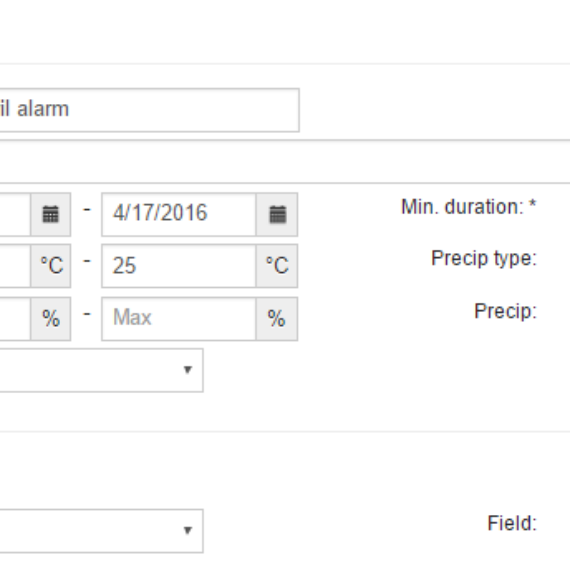Viewport: 570px width, 570px height.
Task: Select the maximum temperature field containing 25
Action: [x=179, y=266]
